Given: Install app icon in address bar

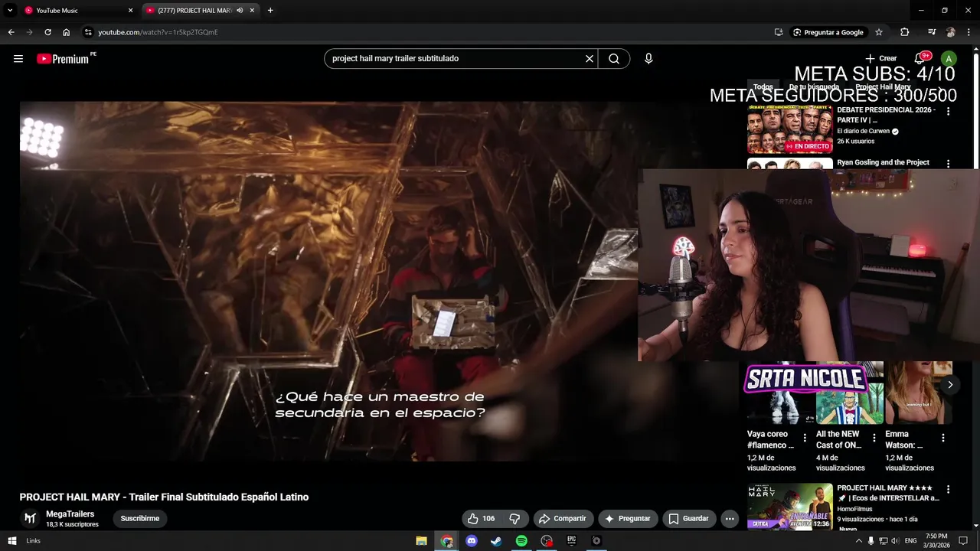Looking at the screenshot, I should [779, 32].
